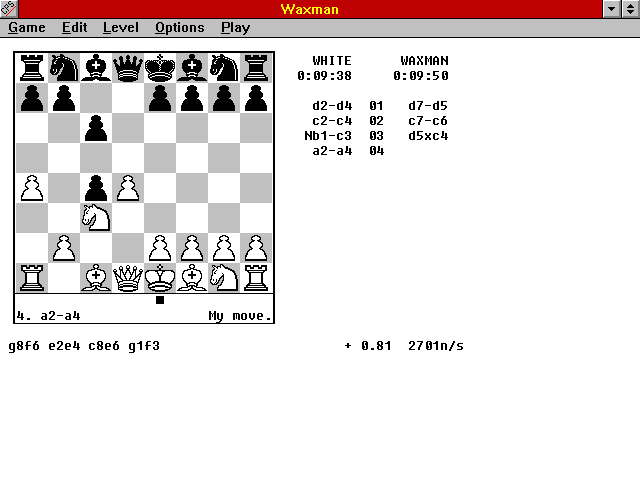Click move list entry d2-d4
The width and height of the screenshot is (640, 480).
click(332, 106)
